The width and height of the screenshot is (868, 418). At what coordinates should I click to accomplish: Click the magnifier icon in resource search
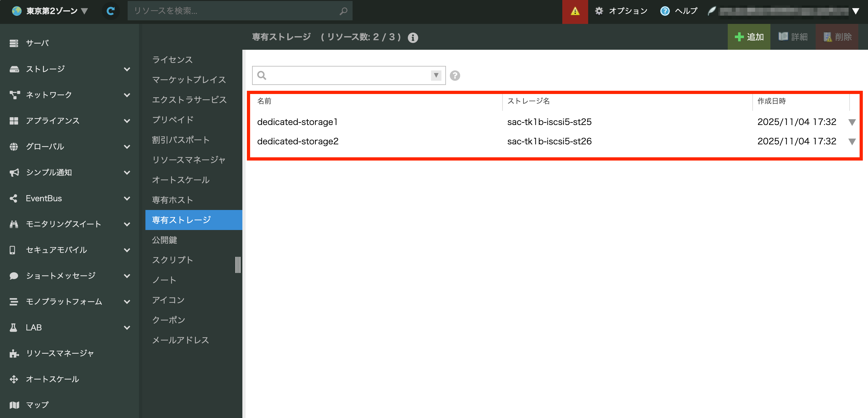click(x=344, y=11)
